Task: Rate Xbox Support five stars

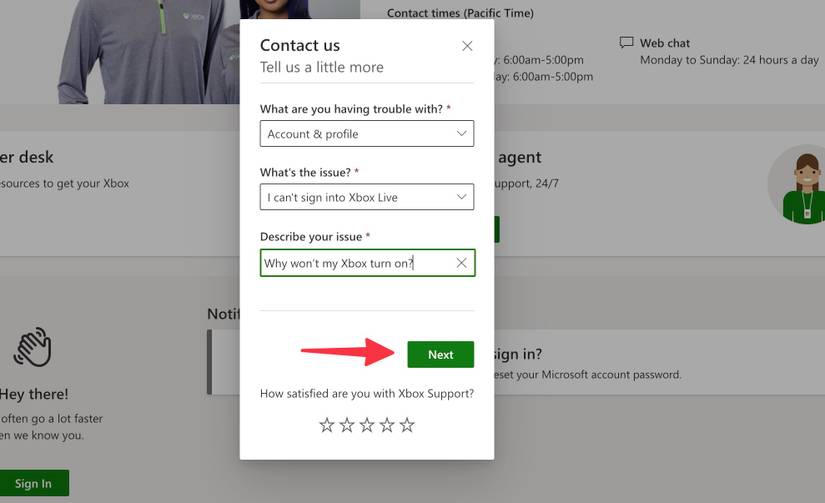Action: point(407,425)
